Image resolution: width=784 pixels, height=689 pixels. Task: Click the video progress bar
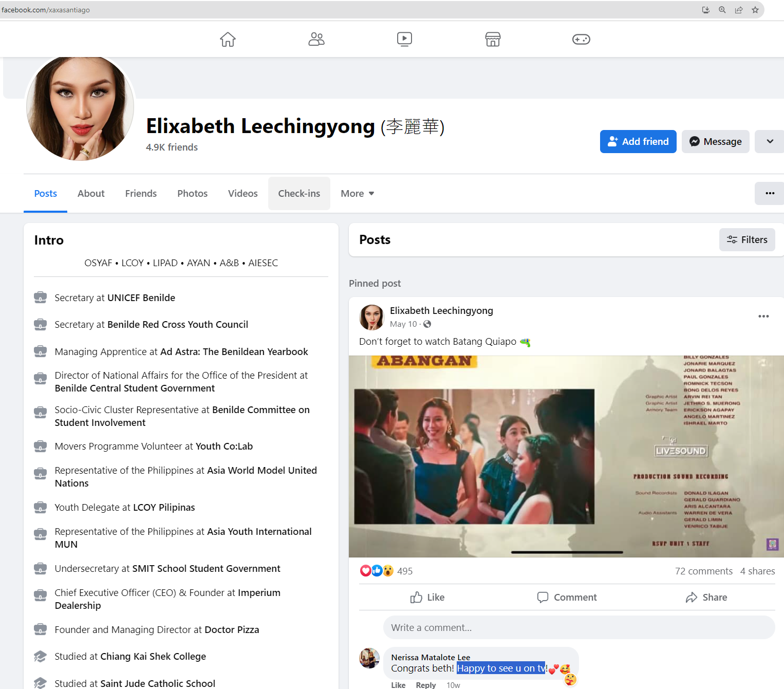[x=567, y=552]
